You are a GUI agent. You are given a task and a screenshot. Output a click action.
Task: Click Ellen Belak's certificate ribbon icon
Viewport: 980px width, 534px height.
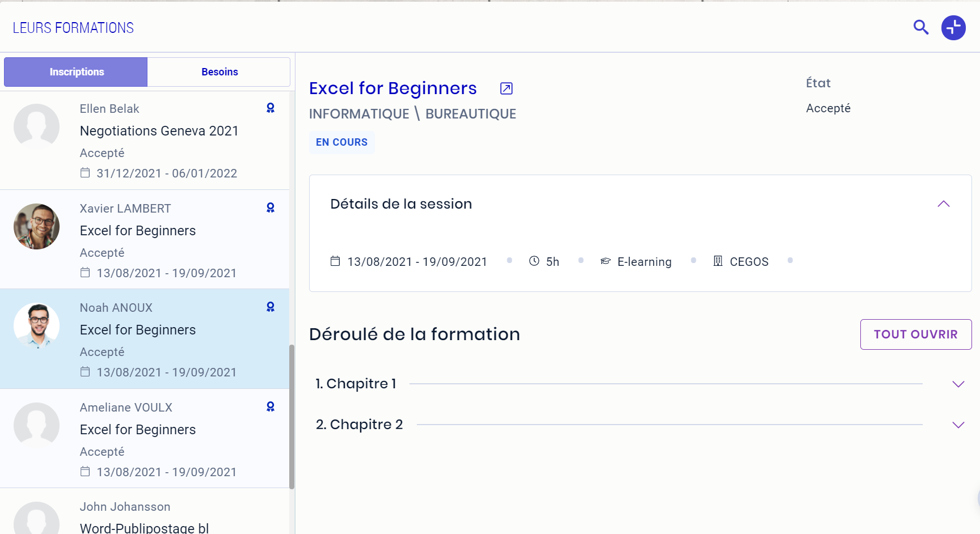(x=271, y=108)
